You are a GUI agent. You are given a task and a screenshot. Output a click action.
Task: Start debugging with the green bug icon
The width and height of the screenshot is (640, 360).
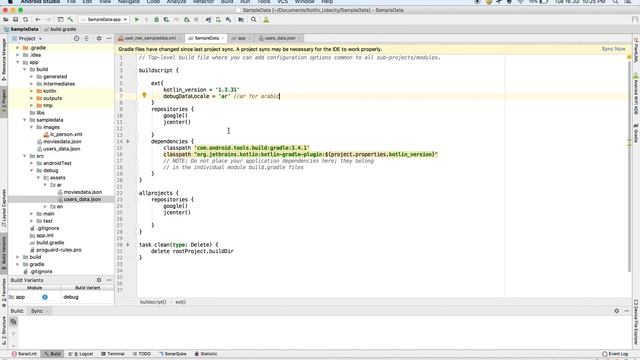156,19
